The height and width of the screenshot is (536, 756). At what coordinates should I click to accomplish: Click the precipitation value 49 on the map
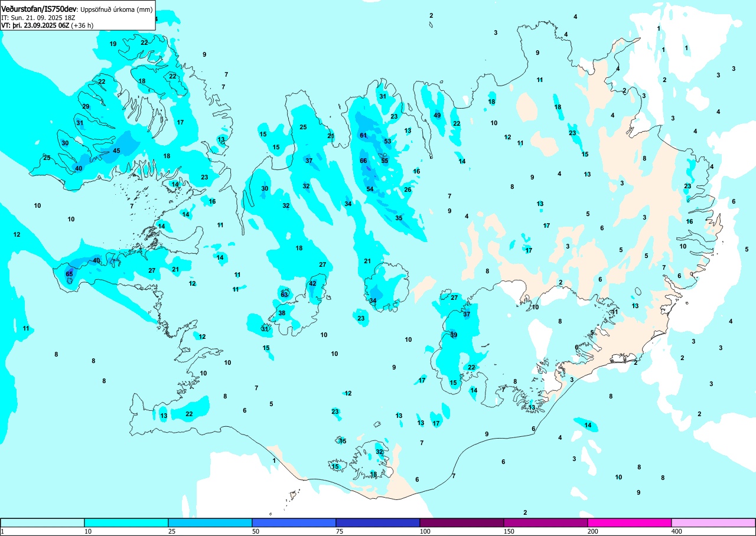tap(437, 115)
